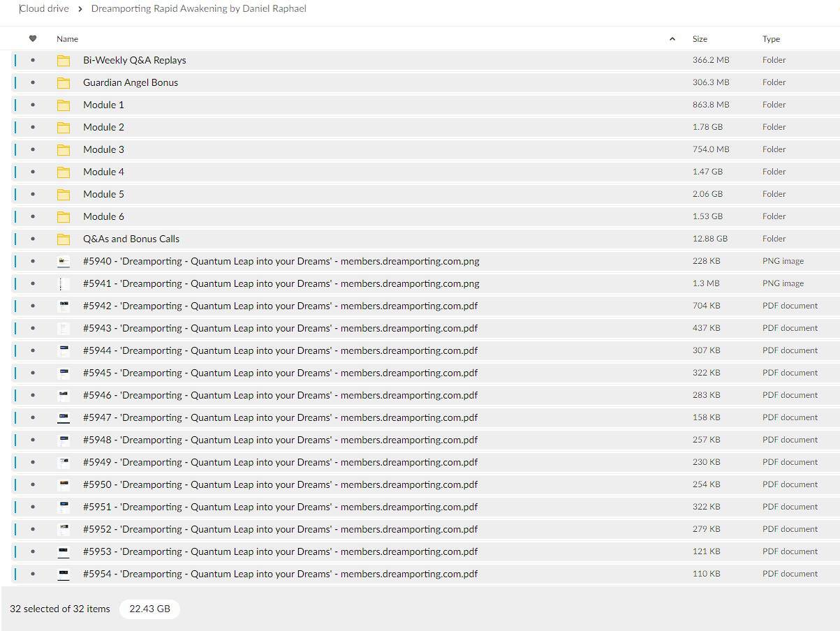Click the Guardian Angel Bonus folder icon
This screenshot has height=631, width=840.
click(64, 82)
